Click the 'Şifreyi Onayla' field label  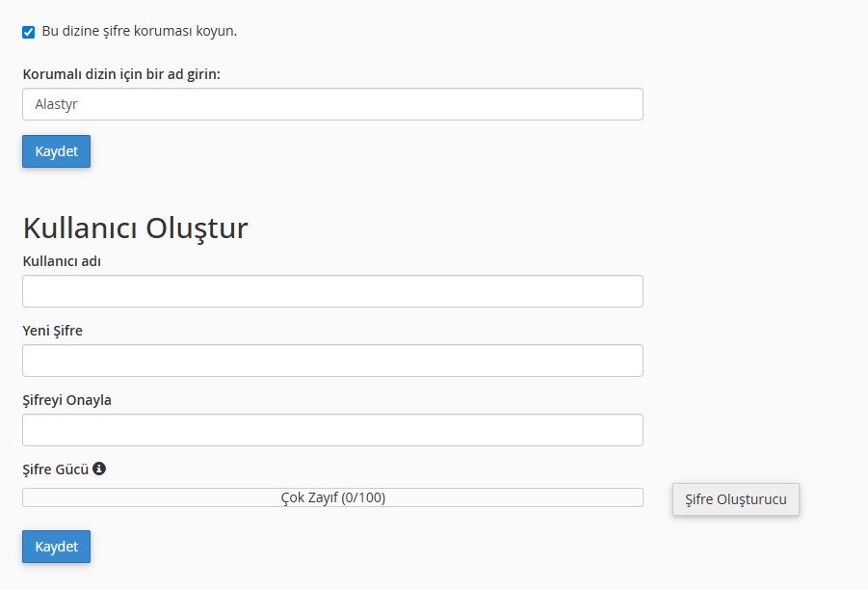(x=67, y=400)
